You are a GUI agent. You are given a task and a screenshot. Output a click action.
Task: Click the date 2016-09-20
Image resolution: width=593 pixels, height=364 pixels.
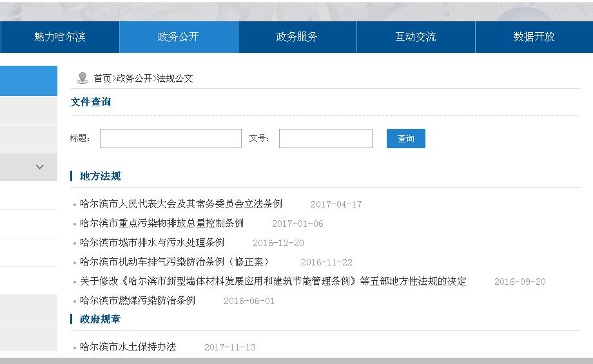(x=520, y=282)
